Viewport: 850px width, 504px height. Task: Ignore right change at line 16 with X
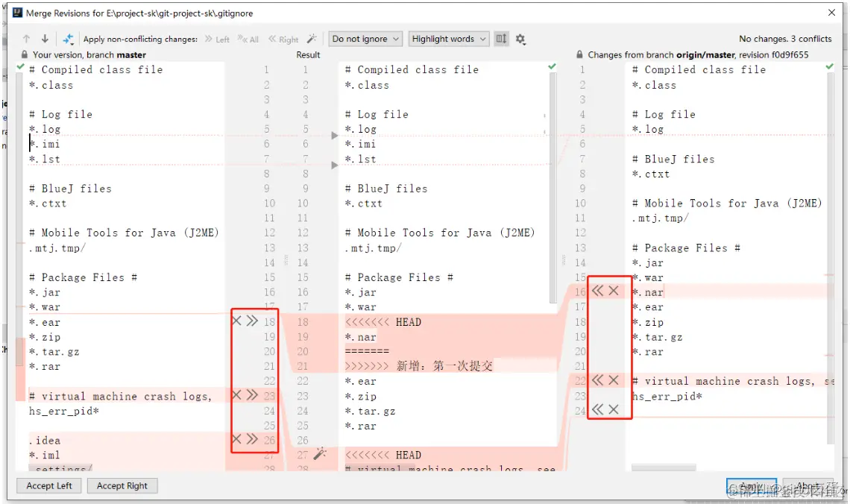[x=614, y=291]
